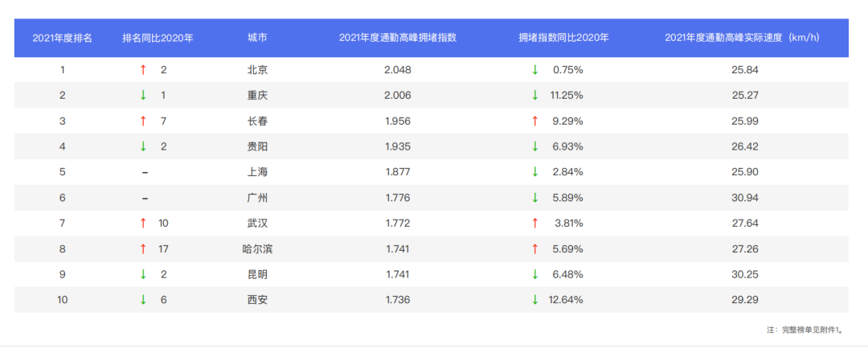The height and width of the screenshot is (349, 868).
Task: Select the city name 上海 in the table
Action: tap(257, 172)
